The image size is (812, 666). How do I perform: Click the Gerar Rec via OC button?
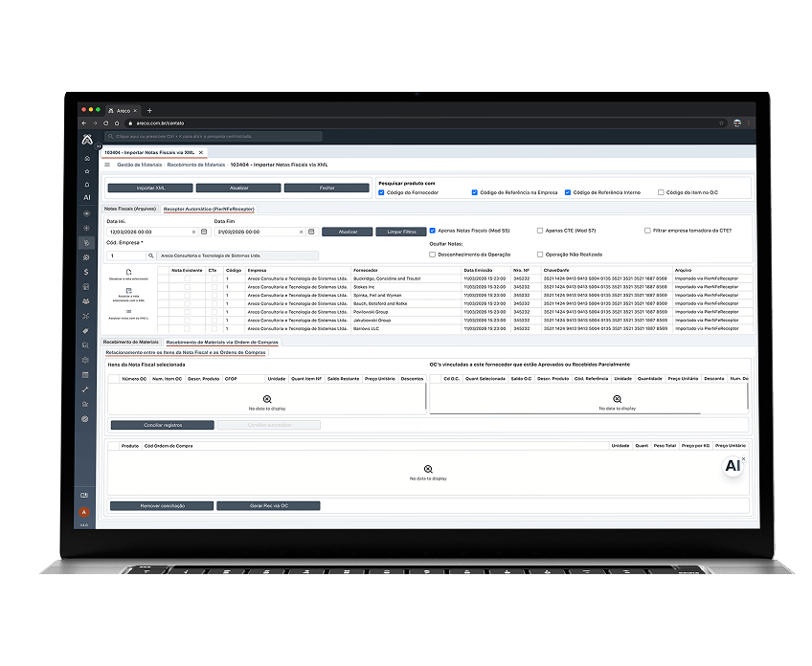tap(268, 505)
